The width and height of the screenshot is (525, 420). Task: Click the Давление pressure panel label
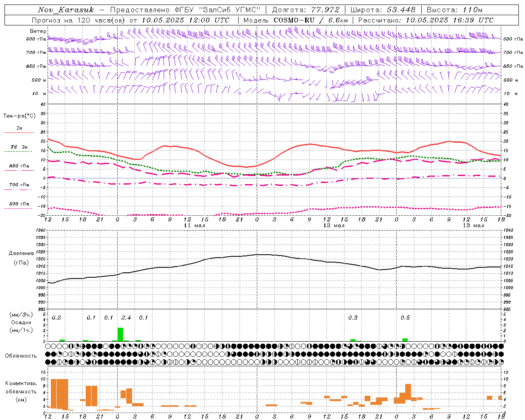pyautogui.click(x=21, y=253)
